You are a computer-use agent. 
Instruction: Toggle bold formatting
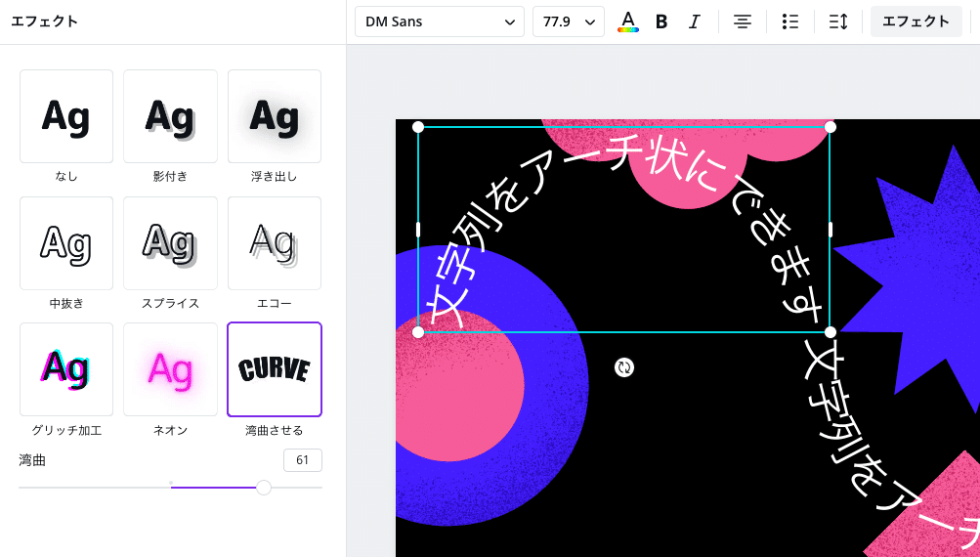[x=661, y=21]
